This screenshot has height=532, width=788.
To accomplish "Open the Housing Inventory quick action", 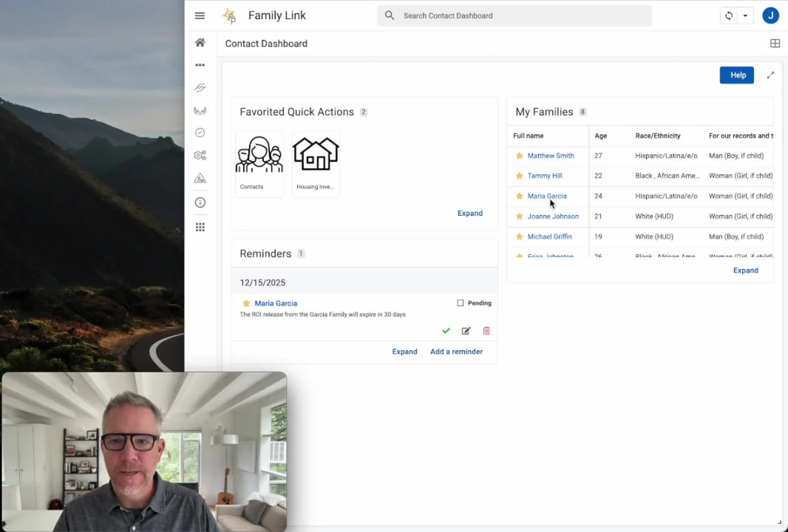I will pyautogui.click(x=316, y=164).
